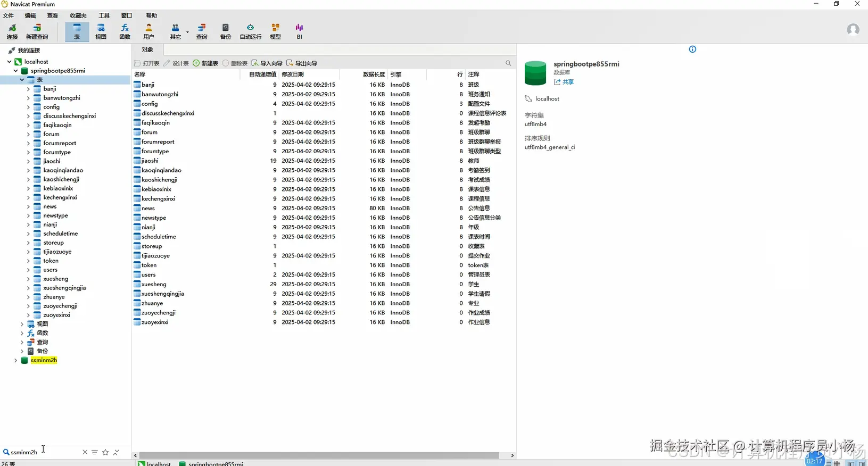Expand the banji table in the tree
Viewport: 868px width, 466px height.
pos(28,89)
